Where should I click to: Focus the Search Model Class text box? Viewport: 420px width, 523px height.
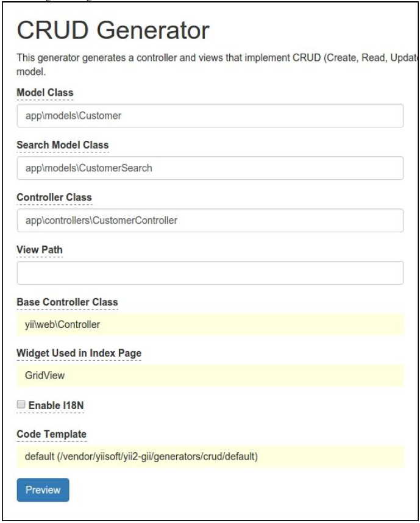tap(210, 168)
